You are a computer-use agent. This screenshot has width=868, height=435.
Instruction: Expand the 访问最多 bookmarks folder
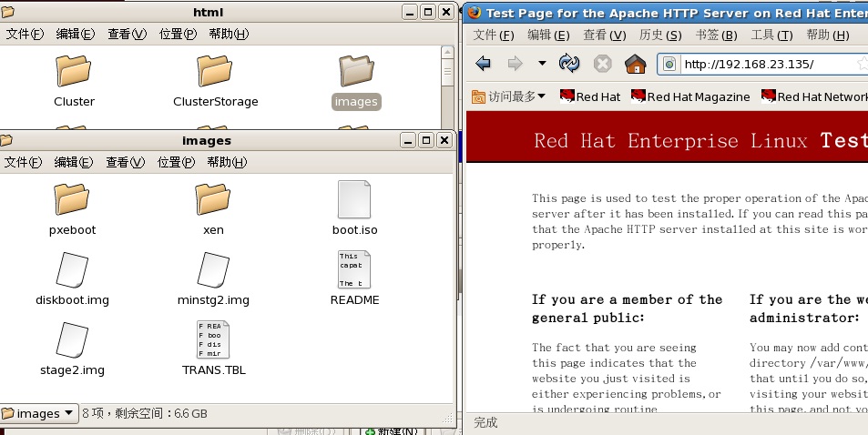tap(508, 96)
